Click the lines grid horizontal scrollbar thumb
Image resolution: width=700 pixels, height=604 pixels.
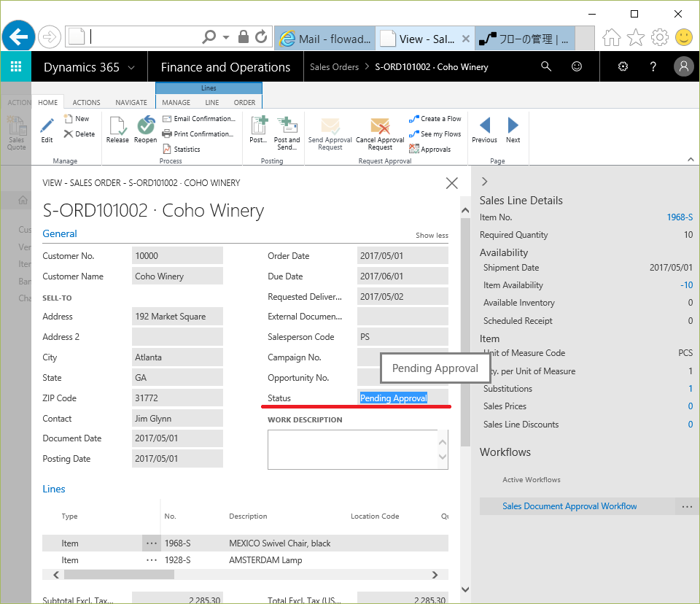click(x=119, y=575)
